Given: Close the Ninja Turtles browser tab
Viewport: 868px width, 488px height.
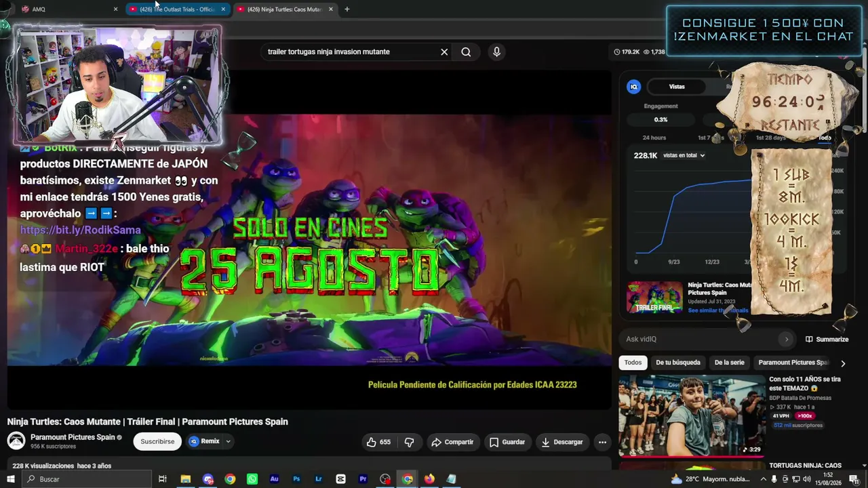Looking at the screenshot, I should pos(331,9).
